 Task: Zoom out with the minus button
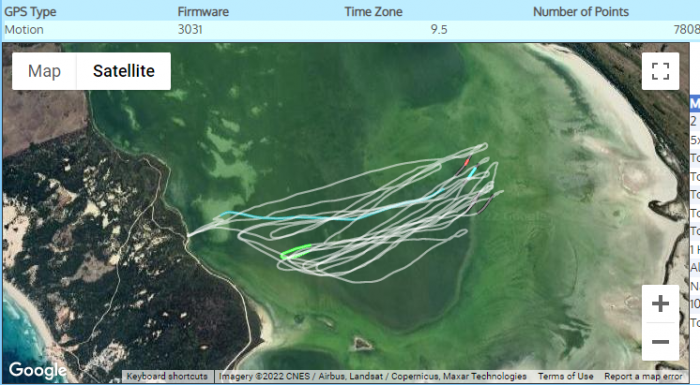pos(660,342)
